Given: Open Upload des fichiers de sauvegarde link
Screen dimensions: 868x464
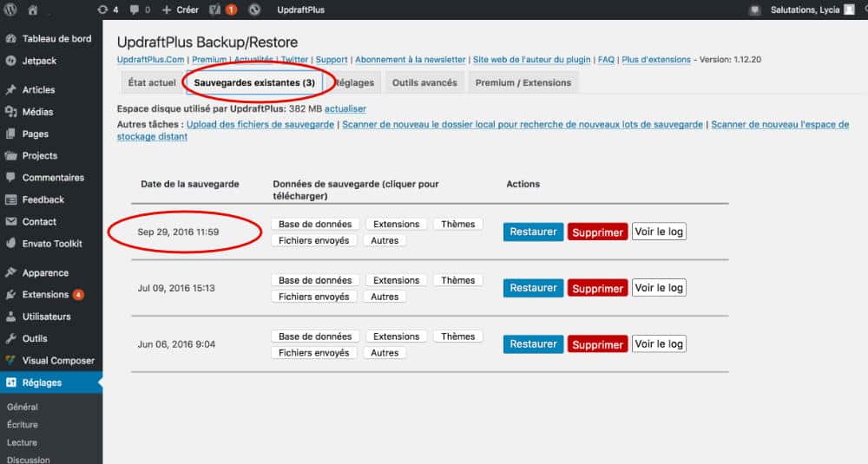Looking at the screenshot, I should pos(260,124).
